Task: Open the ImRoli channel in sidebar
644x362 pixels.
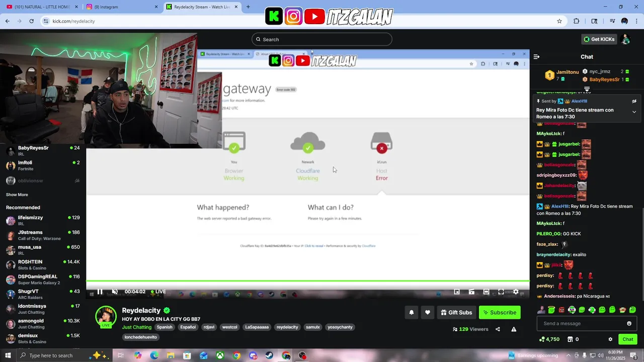Action: pos(43,165)
